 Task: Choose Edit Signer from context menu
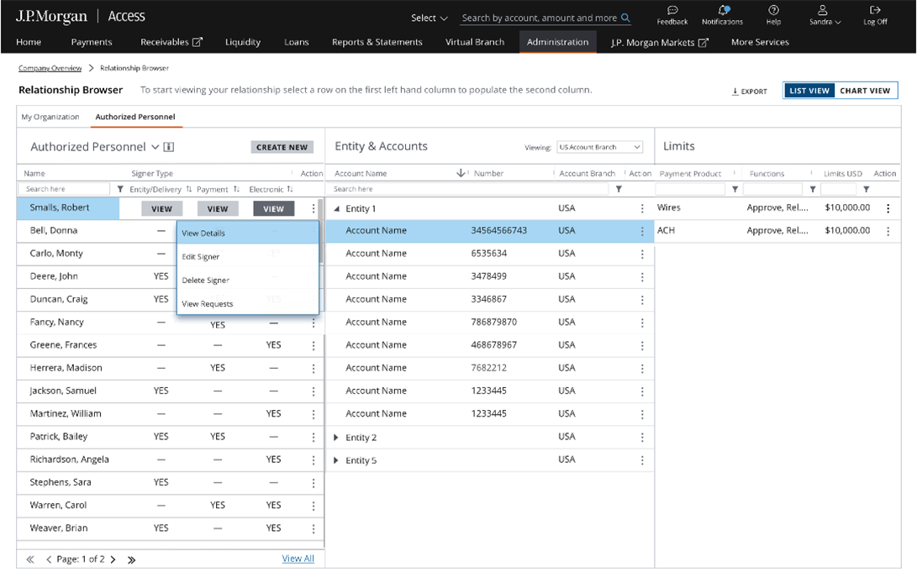click(x=200, y=257)
